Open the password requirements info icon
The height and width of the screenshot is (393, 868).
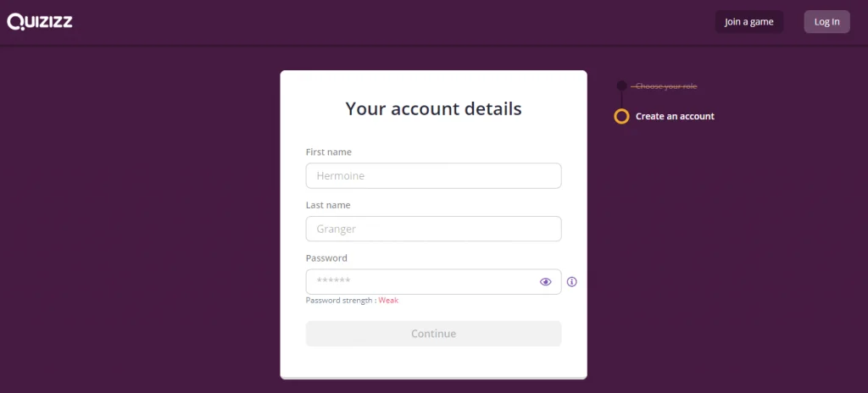[x=572, y=282]
